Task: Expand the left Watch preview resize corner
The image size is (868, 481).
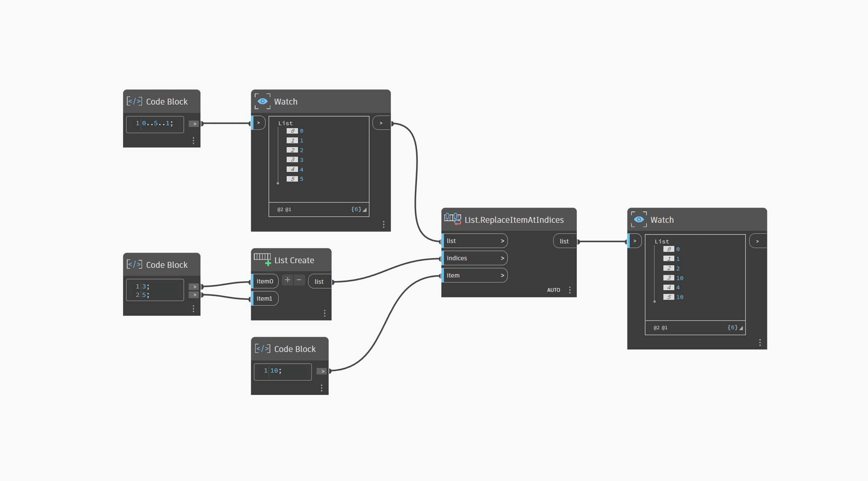Action: click(365, 210)
